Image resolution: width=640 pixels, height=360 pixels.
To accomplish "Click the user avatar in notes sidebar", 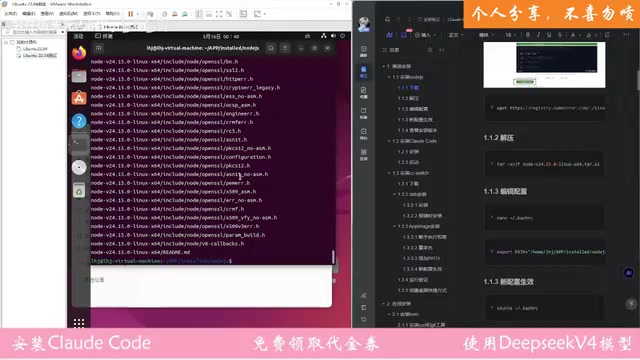I will [364, 24].
